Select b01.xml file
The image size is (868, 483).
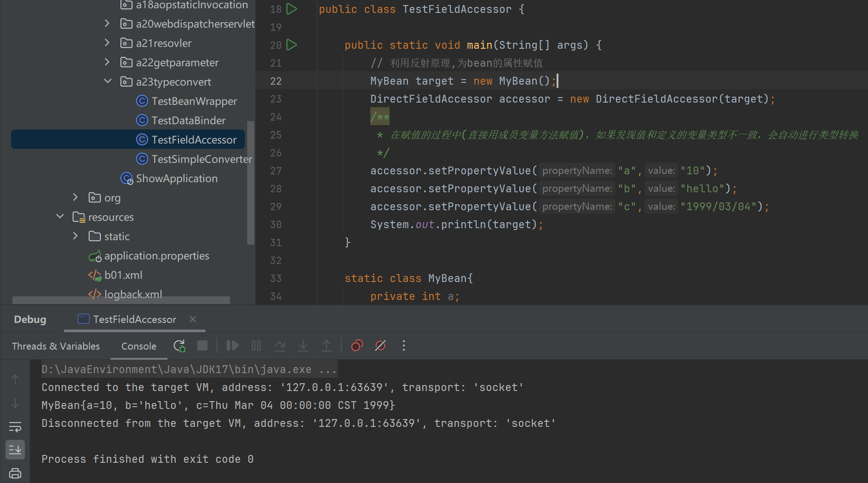click(123, 275)
